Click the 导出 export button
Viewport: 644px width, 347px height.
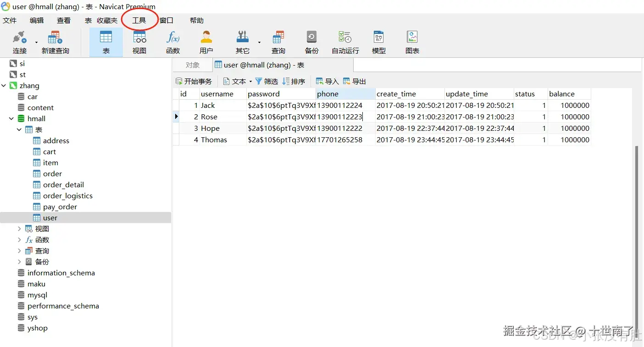(355, 81)
